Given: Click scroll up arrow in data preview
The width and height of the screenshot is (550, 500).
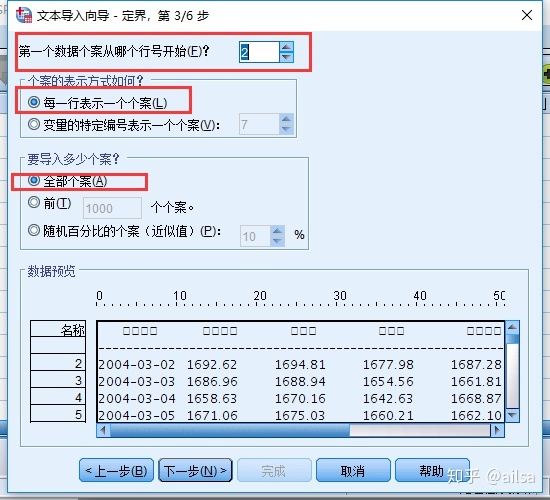Looking at the screenshot, I should pos(512,327).
